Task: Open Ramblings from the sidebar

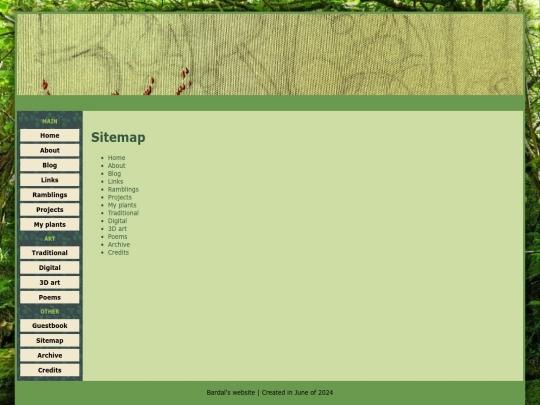Action: 50,195
